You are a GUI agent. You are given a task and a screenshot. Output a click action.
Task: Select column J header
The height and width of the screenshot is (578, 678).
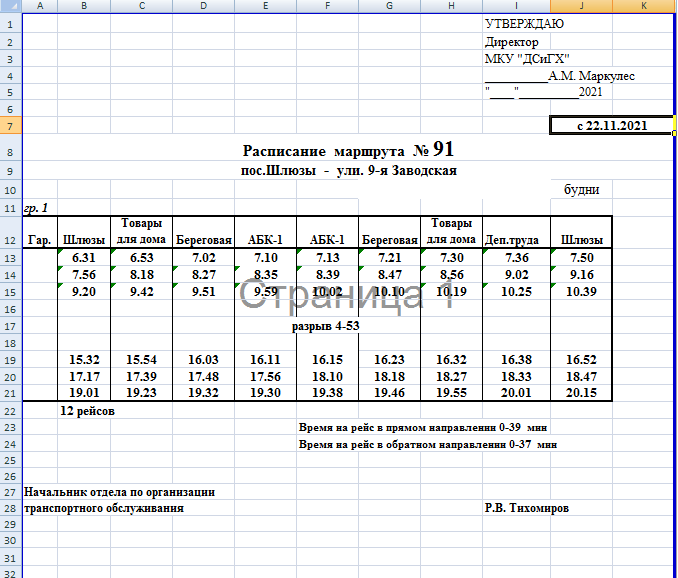[581, 6]
